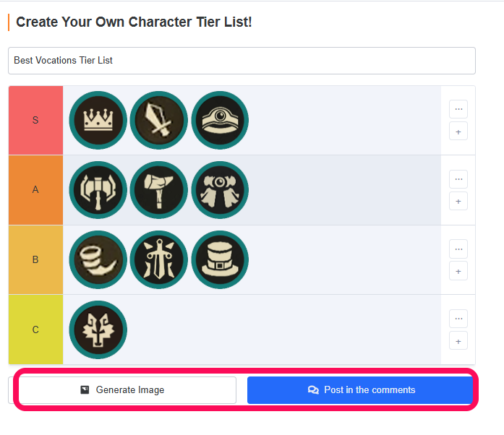This screenshot has width=504, height=435.
Task: Select the dagger vocation icon in B tier
Action: point(159,259)
